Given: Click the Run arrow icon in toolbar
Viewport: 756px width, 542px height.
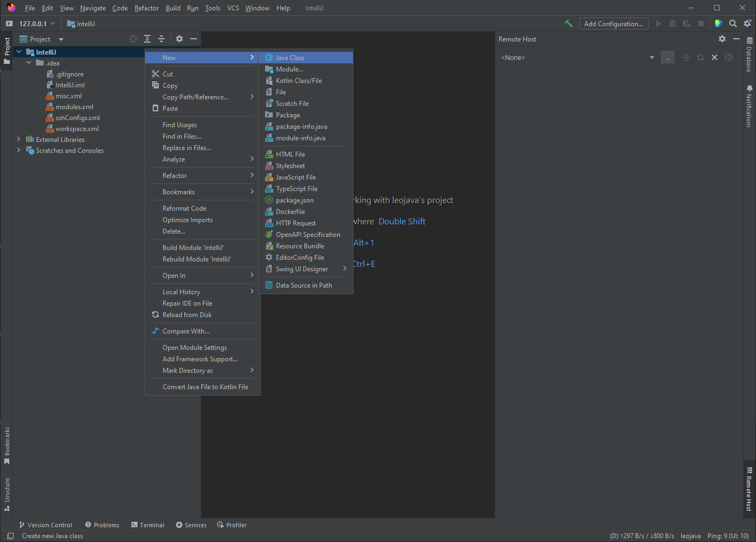Looking at the screenshot, I should [x=658, y=23].
